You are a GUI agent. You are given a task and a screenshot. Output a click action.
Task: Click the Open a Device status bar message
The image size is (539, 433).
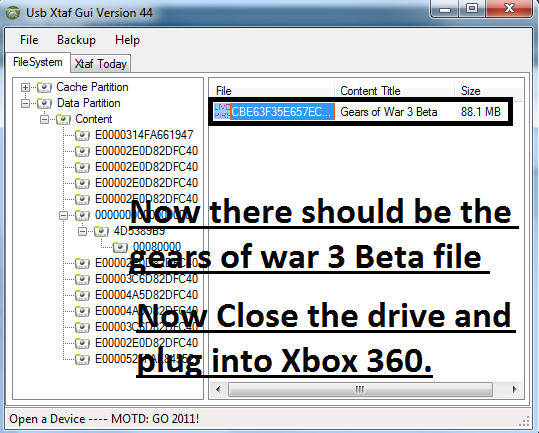104,419
